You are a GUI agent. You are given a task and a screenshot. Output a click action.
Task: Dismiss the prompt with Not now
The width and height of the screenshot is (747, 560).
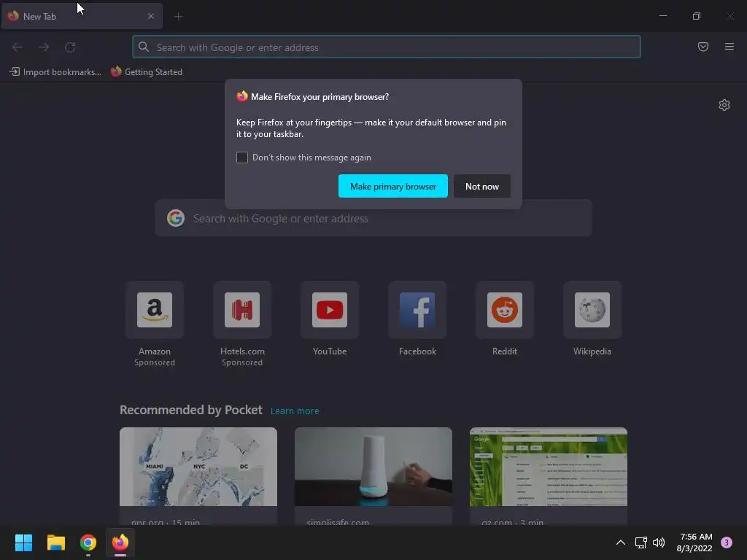(x=482, y=186)
